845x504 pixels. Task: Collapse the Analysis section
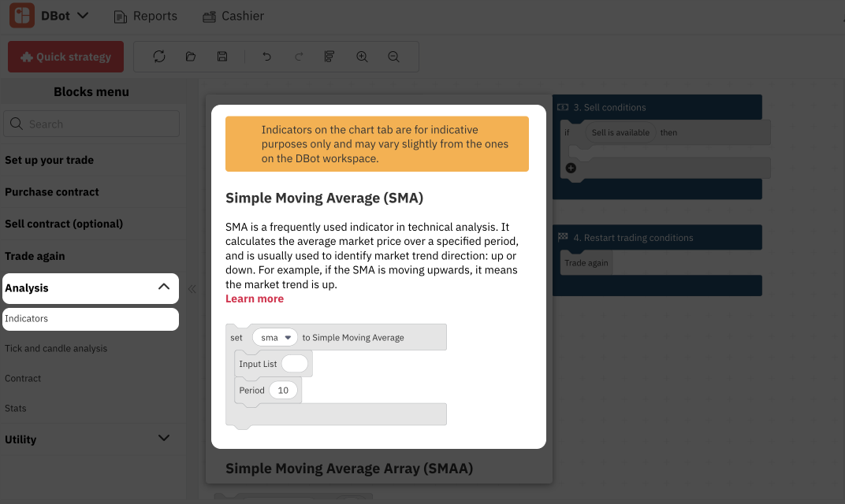pos(164,287)
